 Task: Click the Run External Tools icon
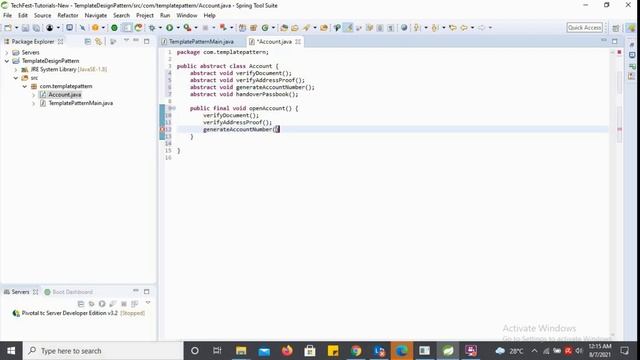click(x=187, y=28)
